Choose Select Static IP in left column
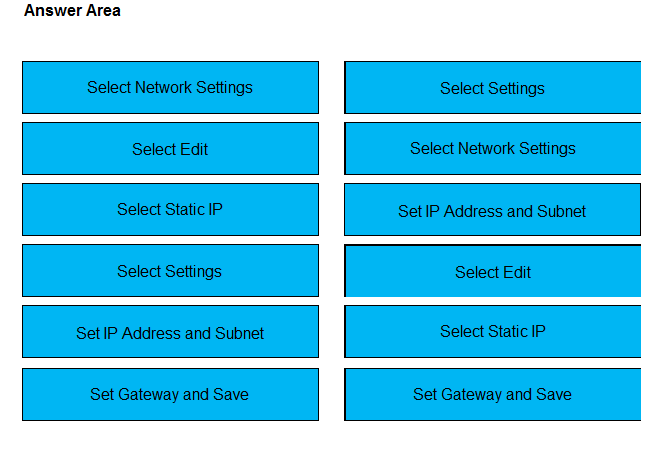Viewport: 665px width, 455px height. point(170,209)
